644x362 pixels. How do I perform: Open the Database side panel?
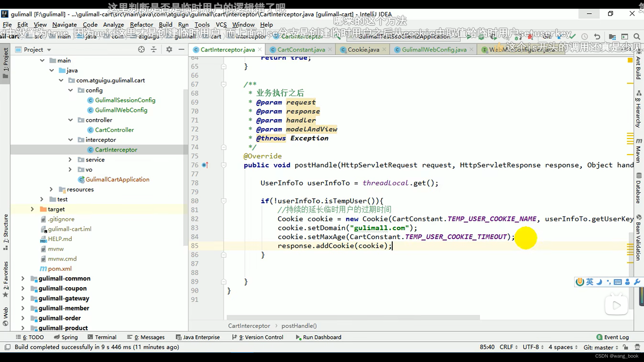tap(639, 188)
